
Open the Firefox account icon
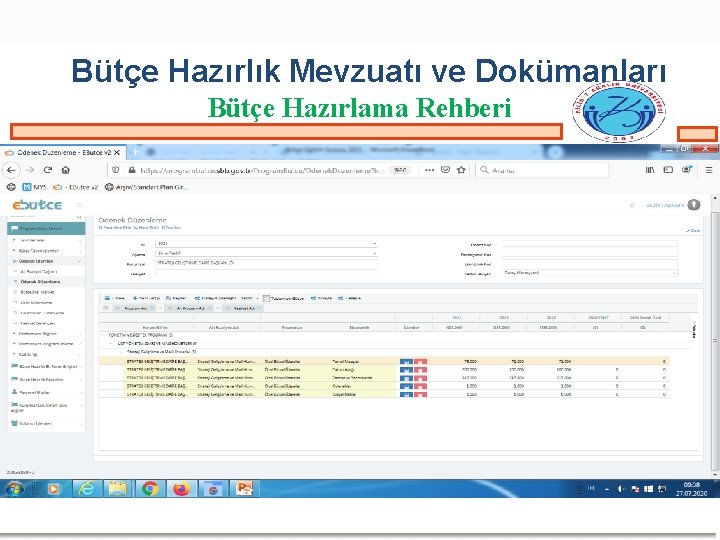(687, 169)
